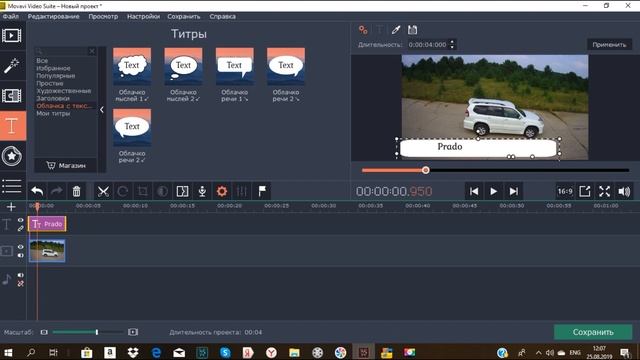Open the Настройки menu
This screenshot has width=640, height=360.
(x=143, y=16)
